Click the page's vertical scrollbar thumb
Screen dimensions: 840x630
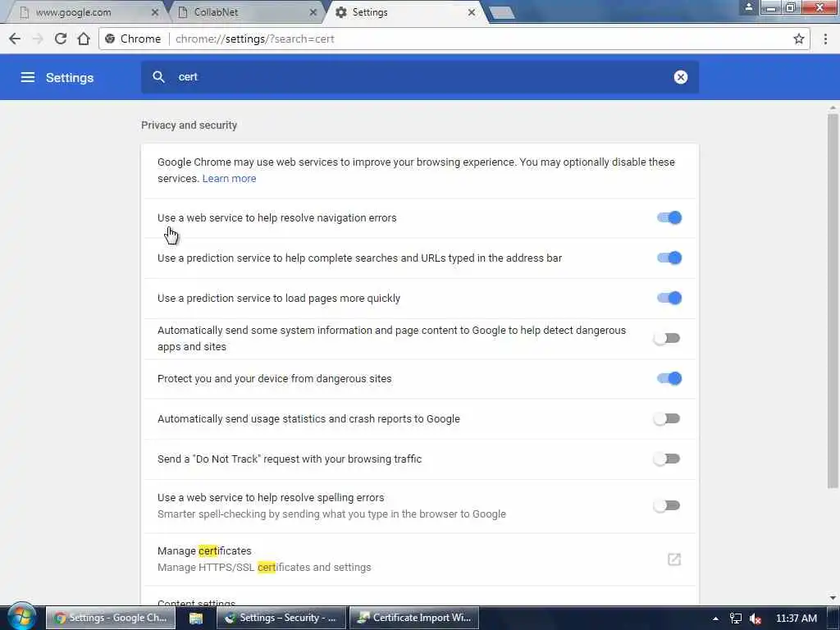(x=833, y=300)
